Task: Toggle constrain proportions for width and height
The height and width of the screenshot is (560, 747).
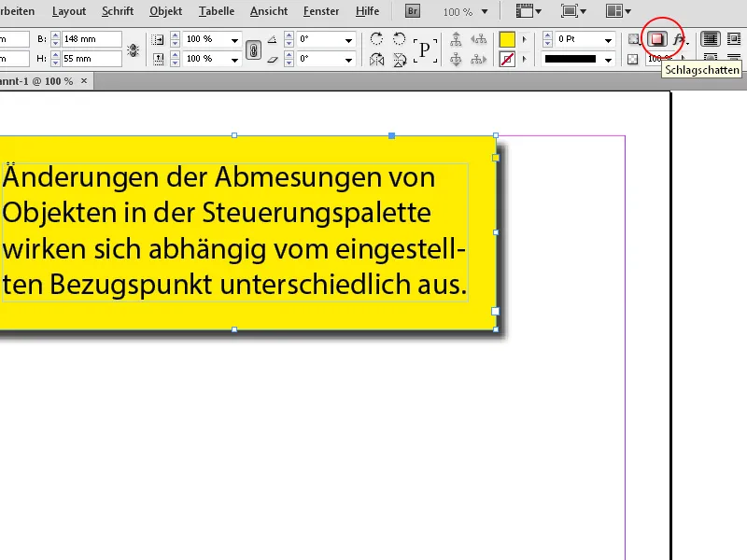Action: pos(134,49)
